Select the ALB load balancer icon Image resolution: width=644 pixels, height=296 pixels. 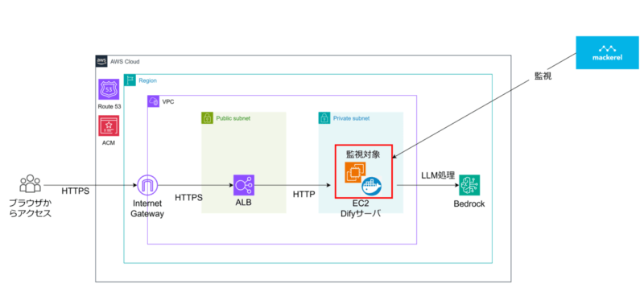coord(244,185)
